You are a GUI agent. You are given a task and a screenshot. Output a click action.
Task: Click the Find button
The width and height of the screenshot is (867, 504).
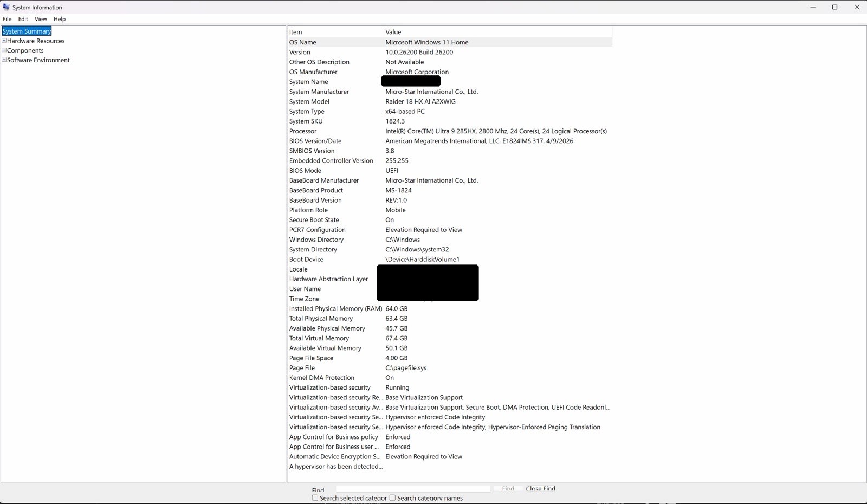tap(508, 489)
